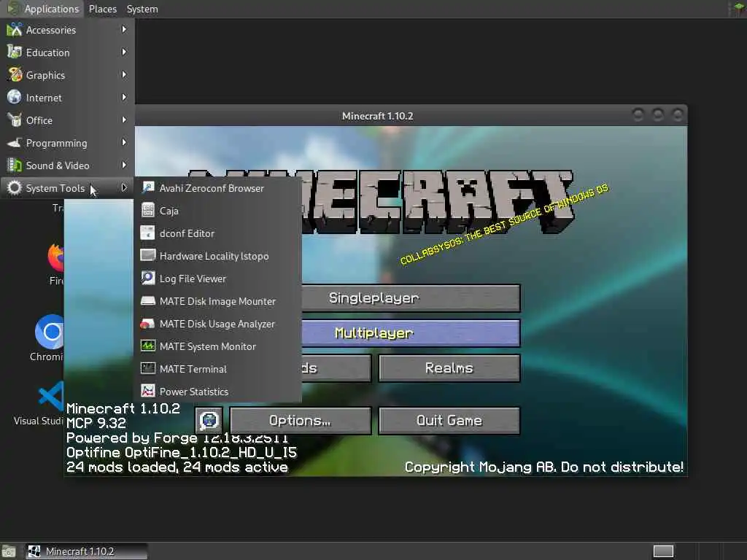Click the workspace switcher in bottom panel

pos(663,551)
